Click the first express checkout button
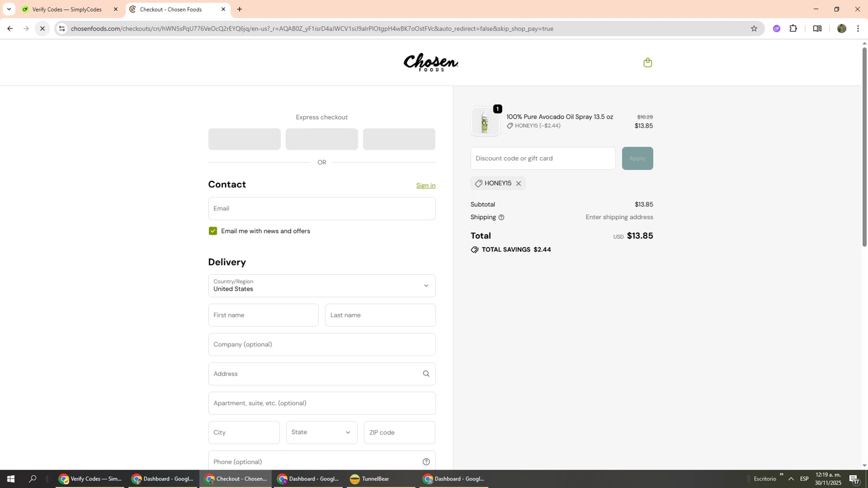The image size is (868, 488). click(244, 139)
